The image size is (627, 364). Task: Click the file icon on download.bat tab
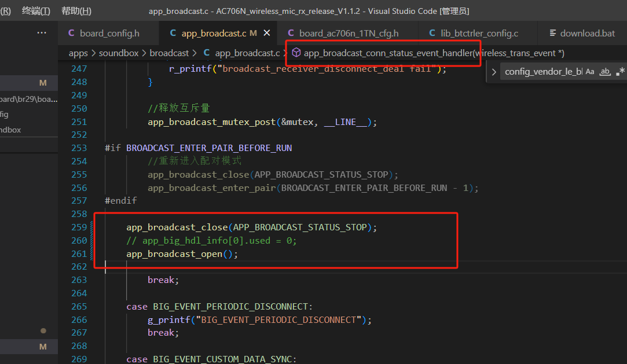coord(553,33)
